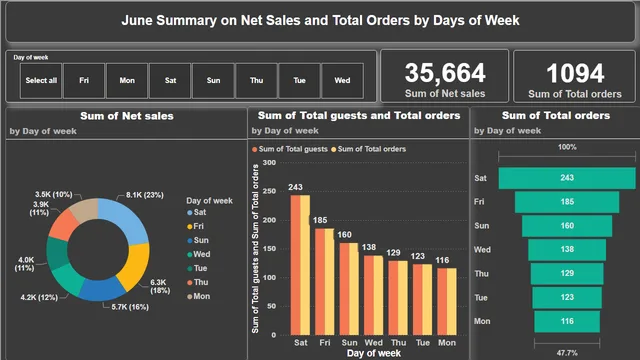Select the Sun slicer tile
The height and width of the screenshot is (360, 640).
[x=213, y=81]
